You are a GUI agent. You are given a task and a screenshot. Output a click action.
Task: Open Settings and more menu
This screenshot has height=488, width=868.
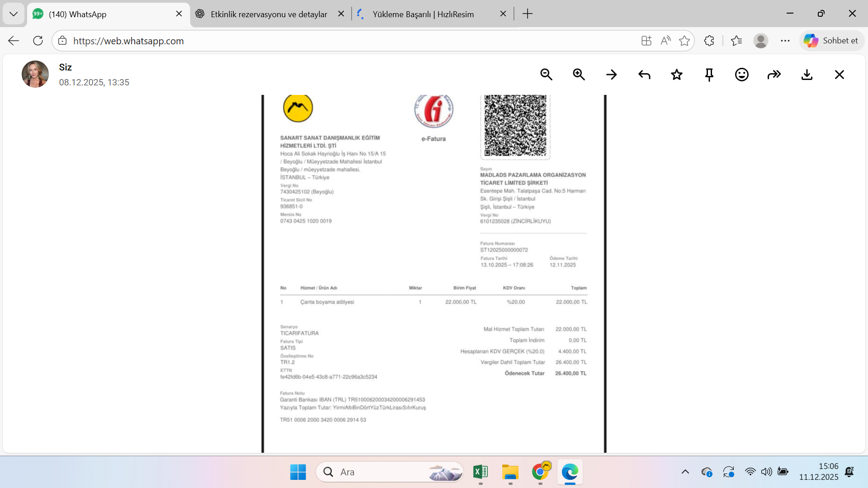coord(785,41)
